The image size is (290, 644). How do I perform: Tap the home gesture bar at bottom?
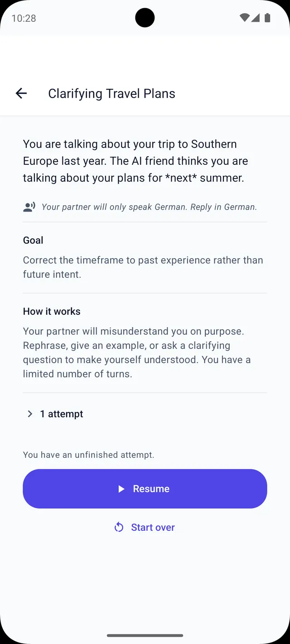(x=145, y=635)
